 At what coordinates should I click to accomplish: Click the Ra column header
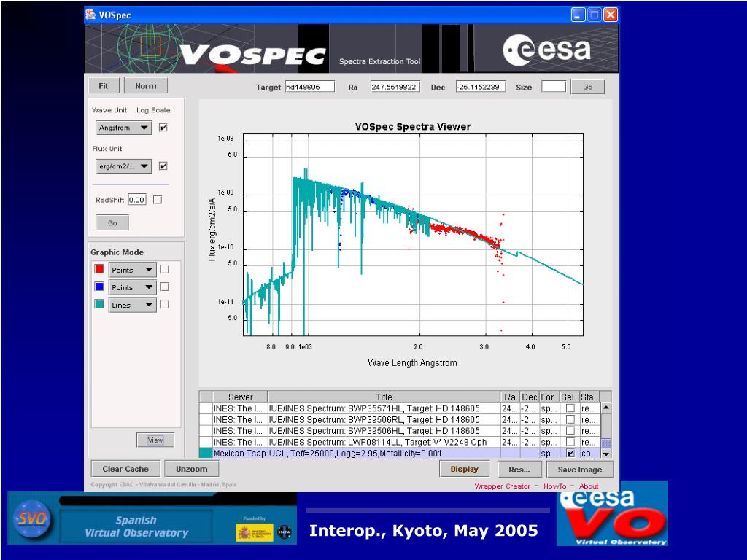(510, 397)
